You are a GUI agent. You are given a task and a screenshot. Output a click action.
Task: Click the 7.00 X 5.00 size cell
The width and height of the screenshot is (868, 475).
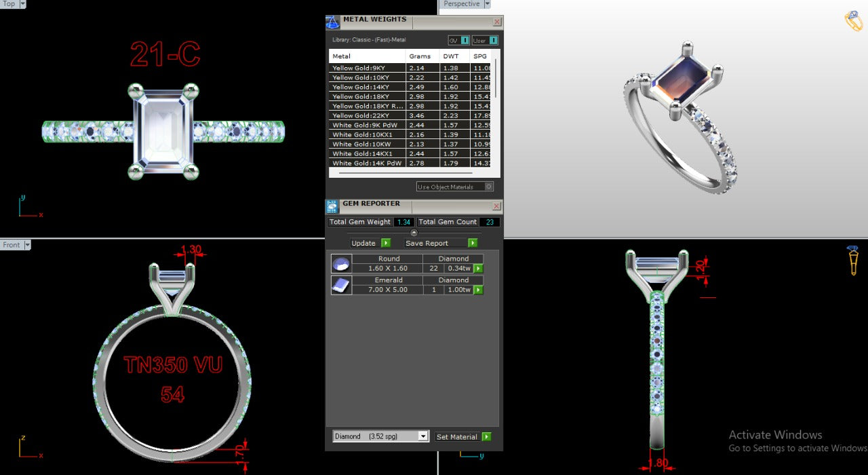[x=387, y=290]
